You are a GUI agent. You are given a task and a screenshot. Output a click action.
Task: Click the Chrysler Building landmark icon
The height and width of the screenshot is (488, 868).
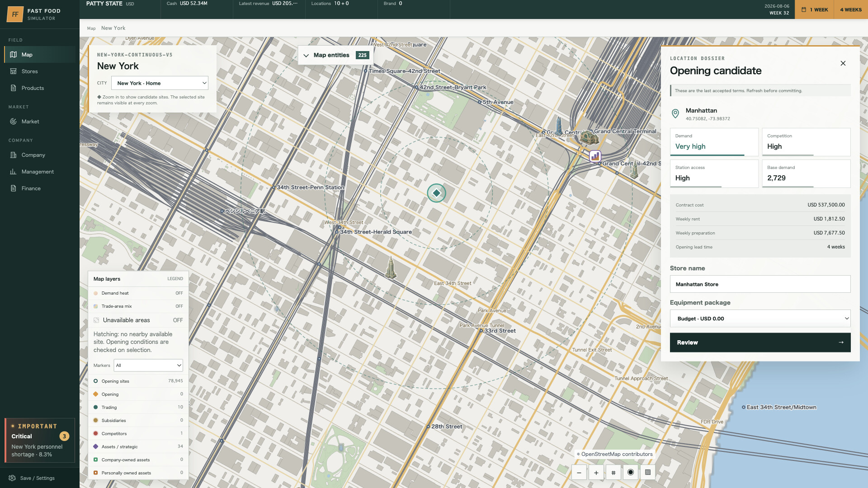tap(634, 170)
